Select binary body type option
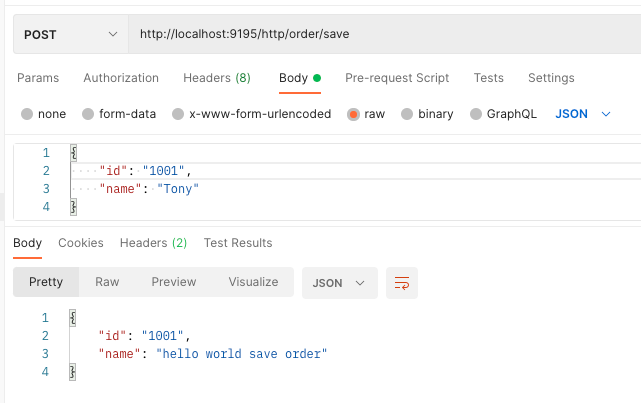 point(407,114)
